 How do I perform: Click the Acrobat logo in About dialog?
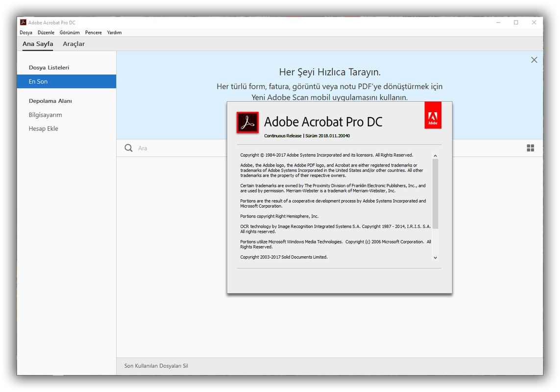coord(247,122)
